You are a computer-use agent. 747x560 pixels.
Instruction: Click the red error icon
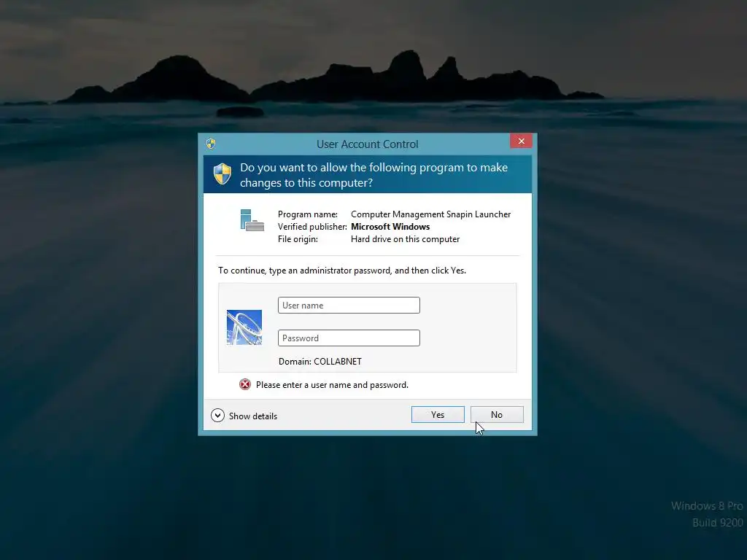(245, 384)
